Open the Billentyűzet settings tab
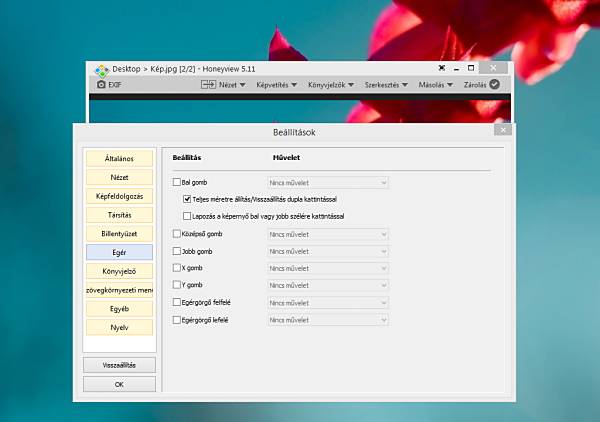 pos(119,233)
